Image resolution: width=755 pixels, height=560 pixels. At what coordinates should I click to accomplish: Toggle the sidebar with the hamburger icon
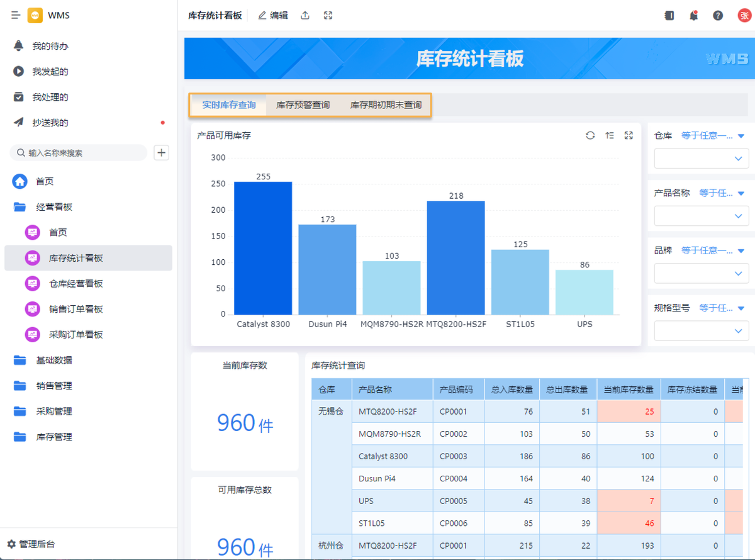click(x=14, y=15)
